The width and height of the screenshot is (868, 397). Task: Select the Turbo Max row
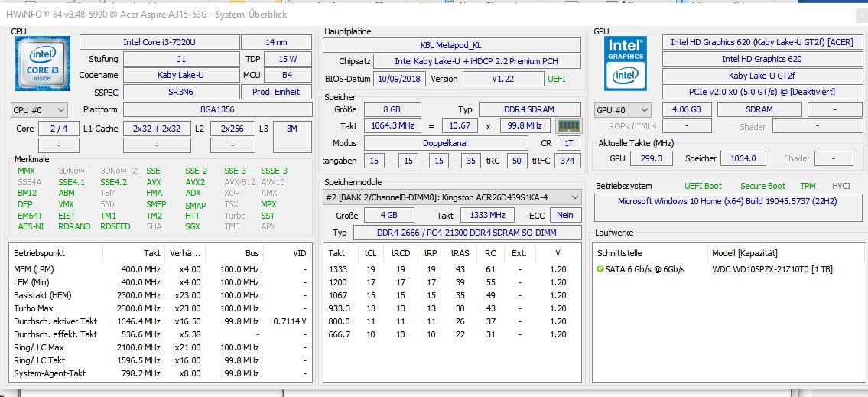[x=161, y=308]
